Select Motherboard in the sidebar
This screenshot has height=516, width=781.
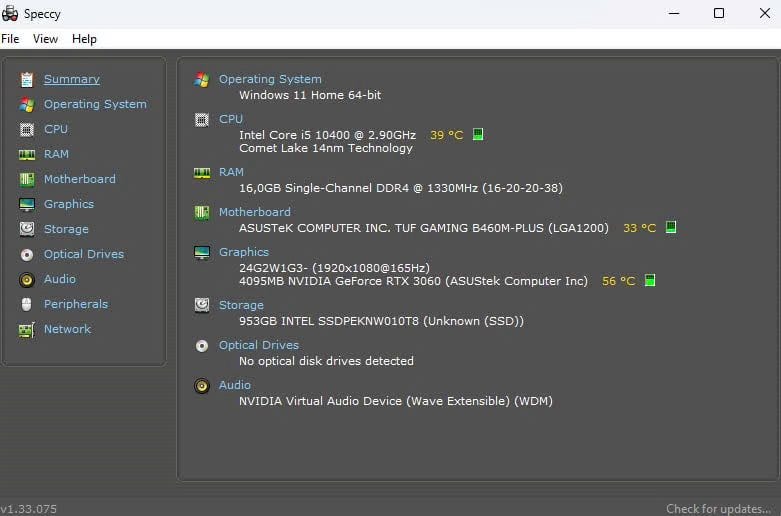click(x=80, y=179)
